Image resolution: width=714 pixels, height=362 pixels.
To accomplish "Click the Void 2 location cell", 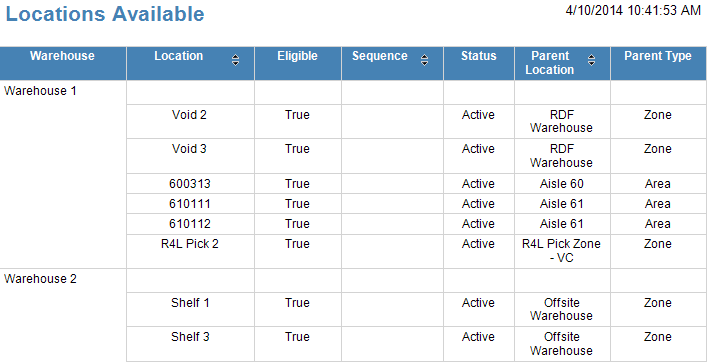I will point(189,115).
